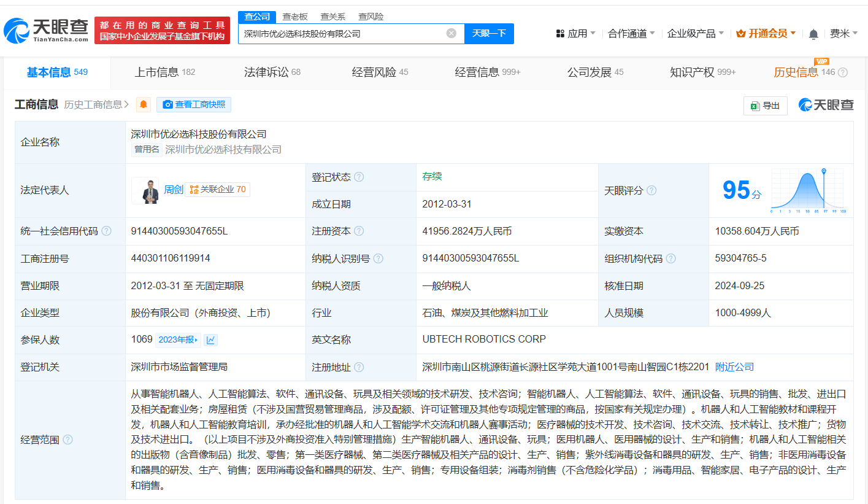This screenshot has width=868, height=504.
Task: Click the 天眼一下 search button
Action: [x=489, y=33]
